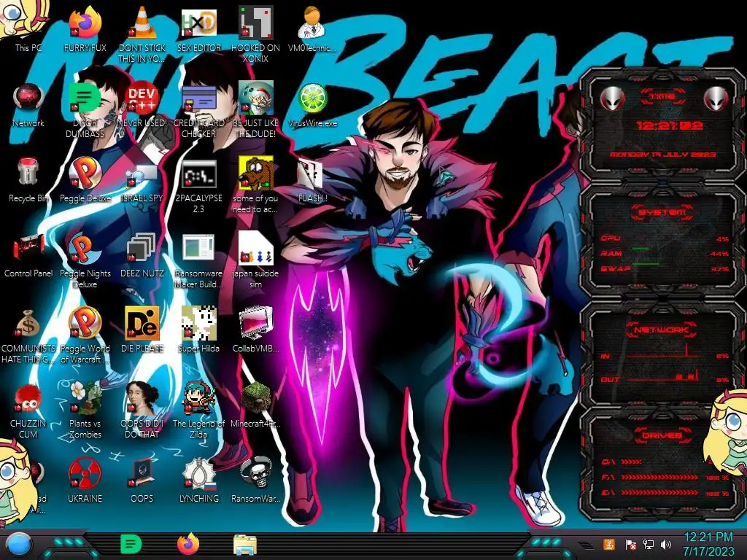Open the Recycle Bin
747x560 pixels.
(28, 180)
